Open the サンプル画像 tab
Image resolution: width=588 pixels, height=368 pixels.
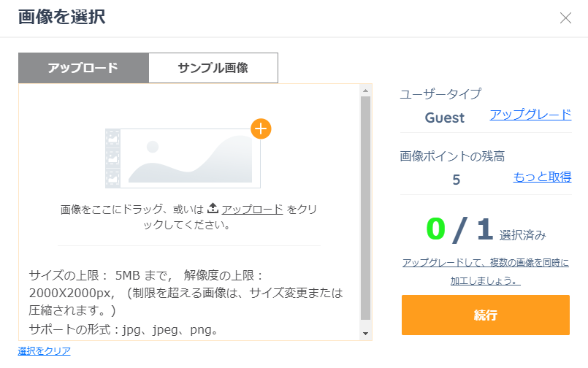click(x=213, y=68)
